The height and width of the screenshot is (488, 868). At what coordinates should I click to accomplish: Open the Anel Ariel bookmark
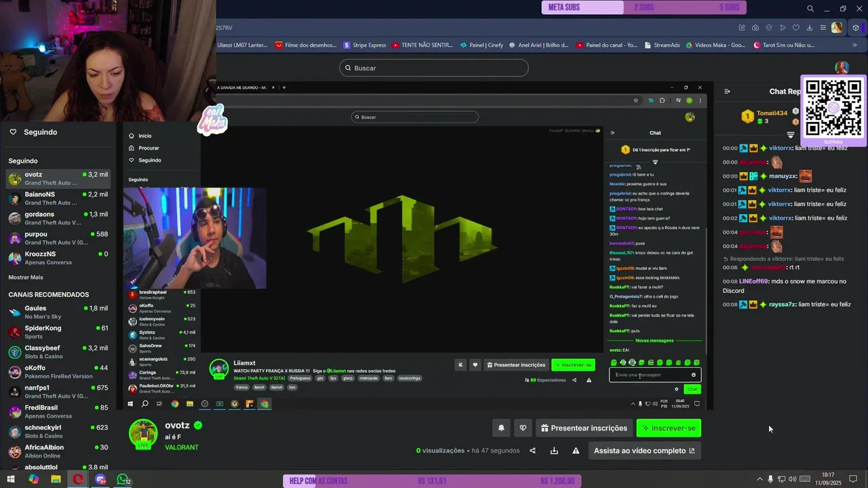[x=538, y=45]
